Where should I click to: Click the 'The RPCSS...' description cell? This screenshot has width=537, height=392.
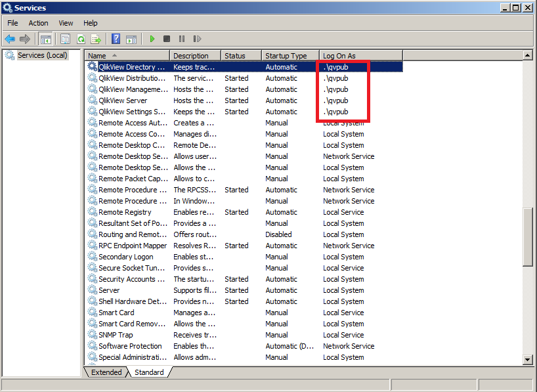point(194,190)
